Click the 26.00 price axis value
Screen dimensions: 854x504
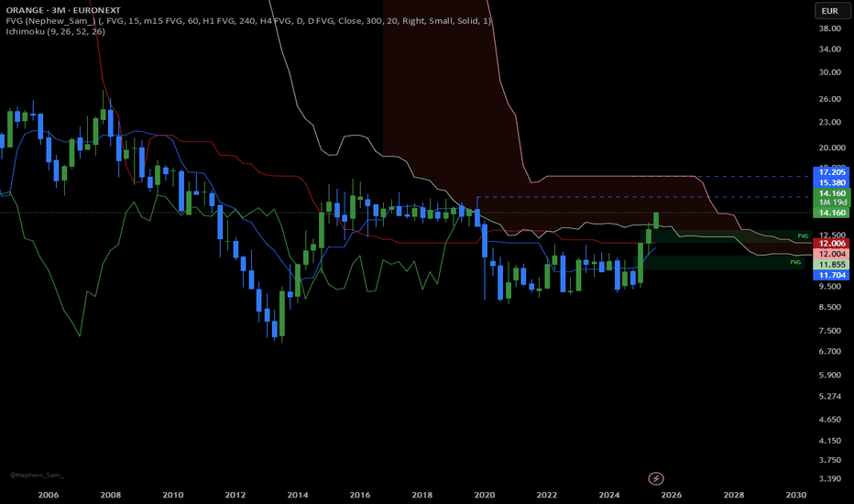[x=830, y=99]
